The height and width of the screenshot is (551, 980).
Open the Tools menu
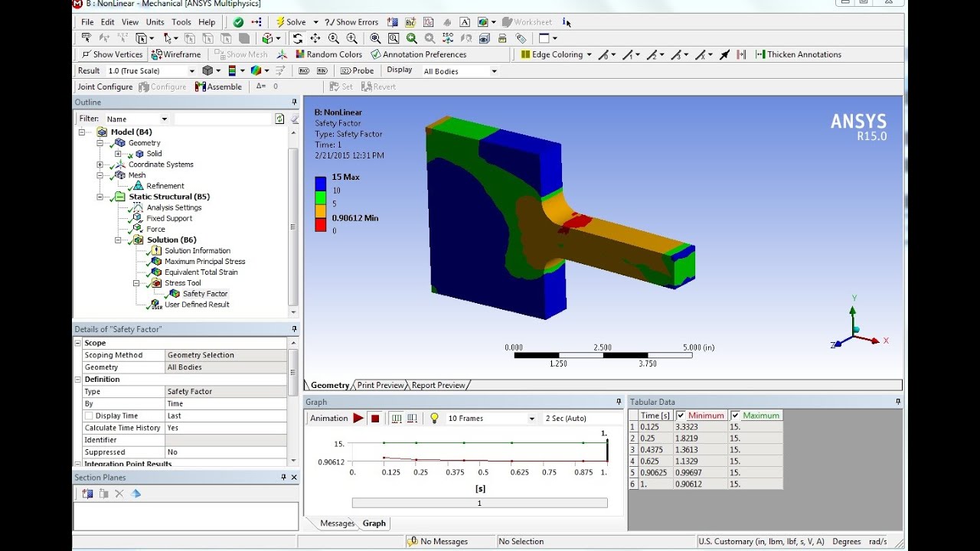(x=181, y=22)
